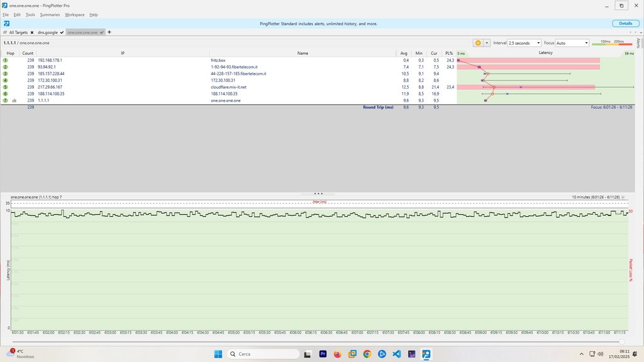Click the Details button in banner
The image size is (644, 362).
625,23
